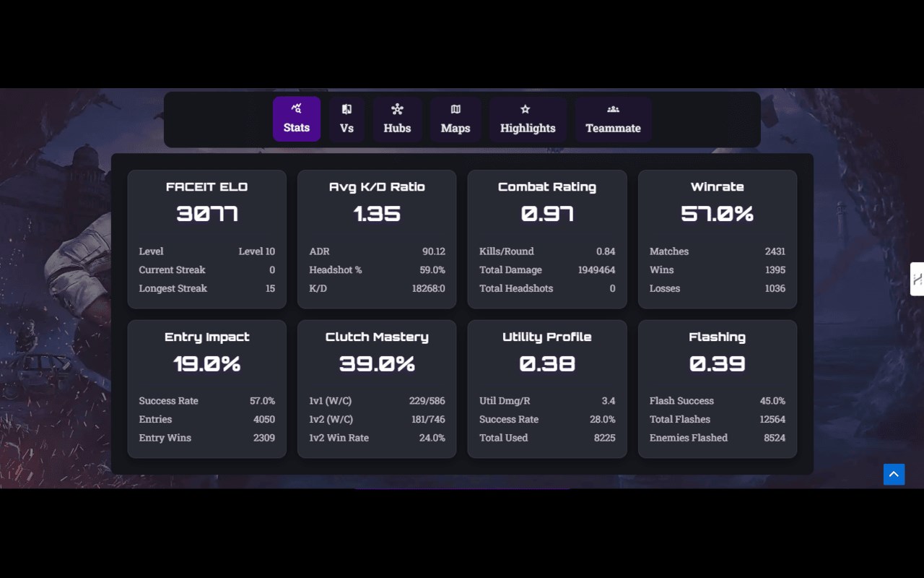924x578 pixels.
Task: Click the Entry Impact heading
Action: 207,337
